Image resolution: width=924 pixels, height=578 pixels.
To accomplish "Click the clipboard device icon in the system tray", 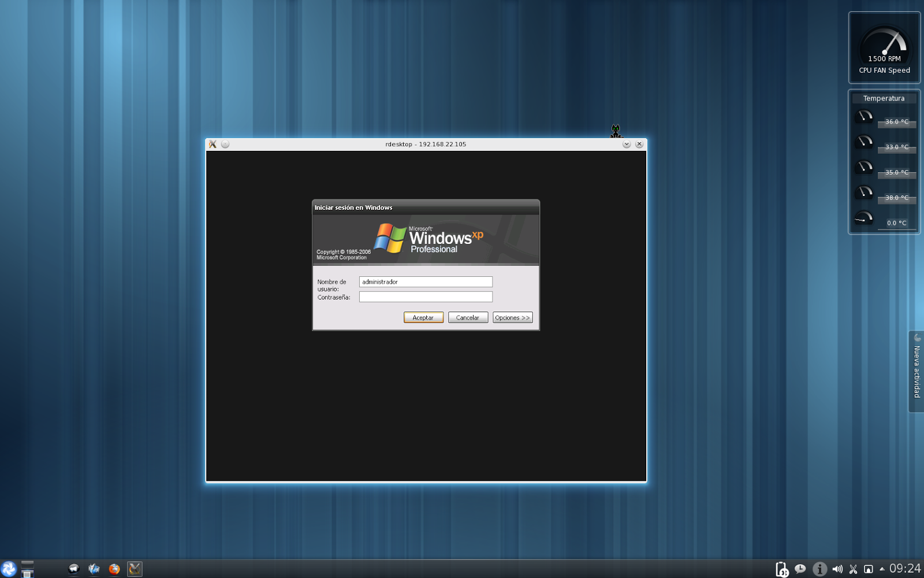I will coord(782,568).
